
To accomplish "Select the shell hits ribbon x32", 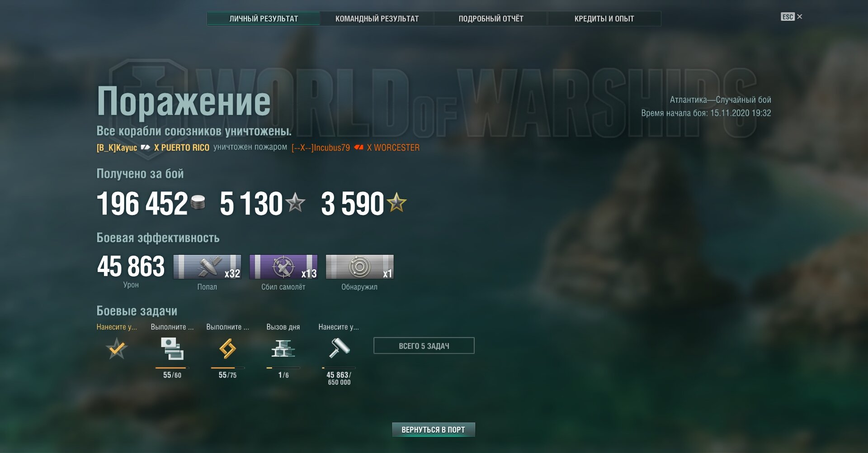I will [207, 267].
